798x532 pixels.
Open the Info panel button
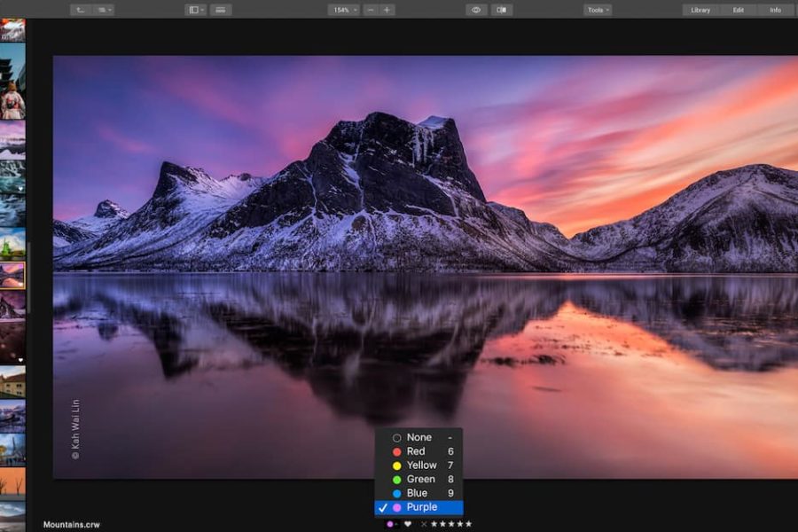click(775, 10)
